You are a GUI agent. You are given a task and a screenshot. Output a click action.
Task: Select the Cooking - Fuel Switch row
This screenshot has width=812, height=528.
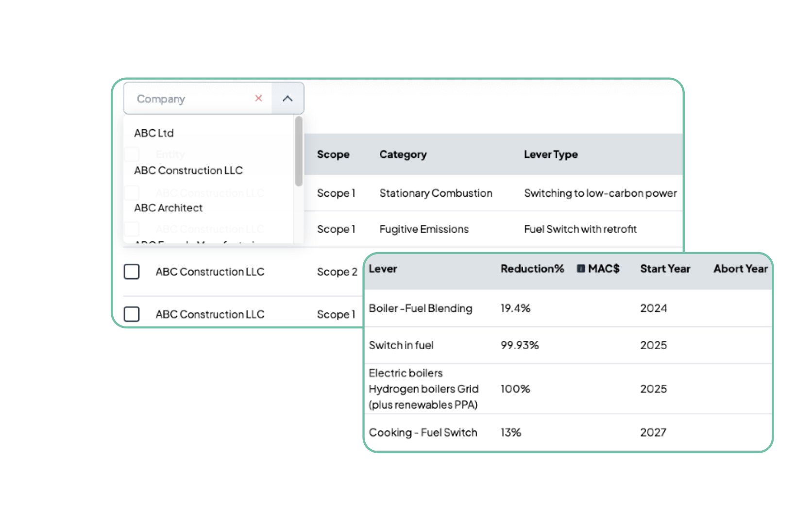(423, 432)
